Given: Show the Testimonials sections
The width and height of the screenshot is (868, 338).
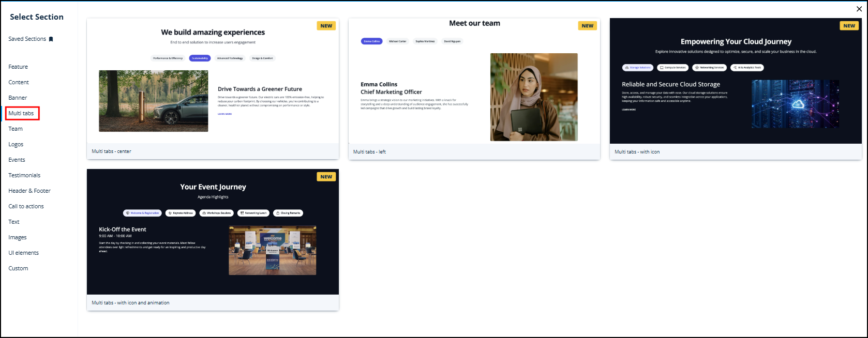Looking at the screenshot, I should click(x=24, y=175).
